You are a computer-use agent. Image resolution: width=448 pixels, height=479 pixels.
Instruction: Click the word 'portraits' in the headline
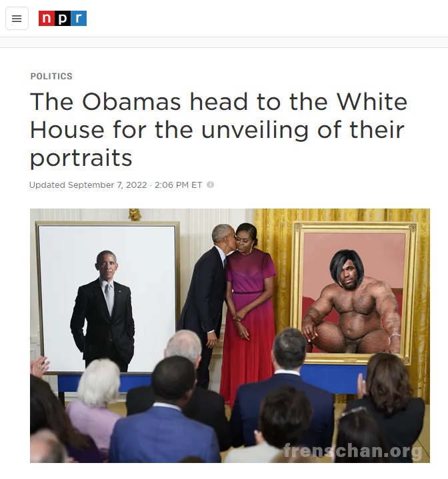point(81,158)
